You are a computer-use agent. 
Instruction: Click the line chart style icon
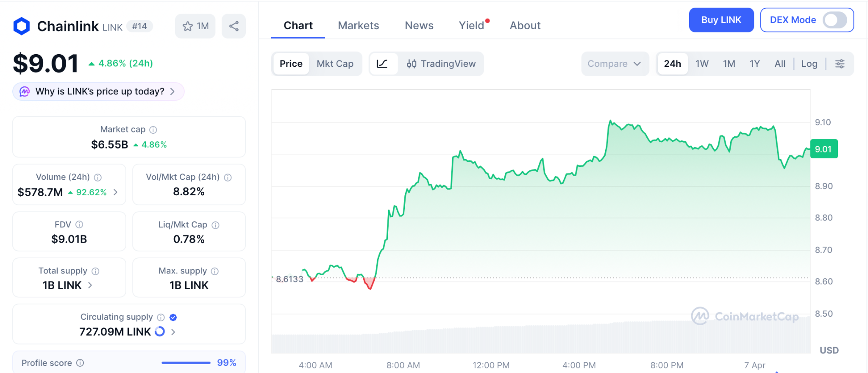point(382,64)
